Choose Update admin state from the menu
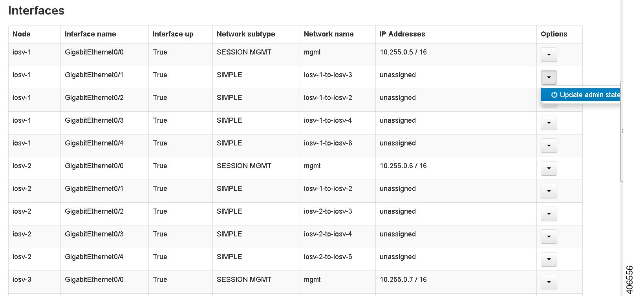This screenshot has height=296, width=644. coord(585,95)
